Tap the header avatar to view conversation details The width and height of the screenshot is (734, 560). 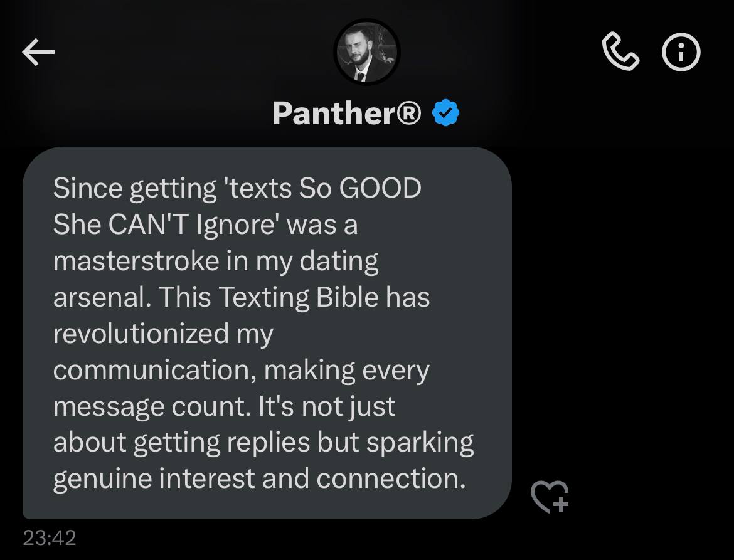(366, 51)
